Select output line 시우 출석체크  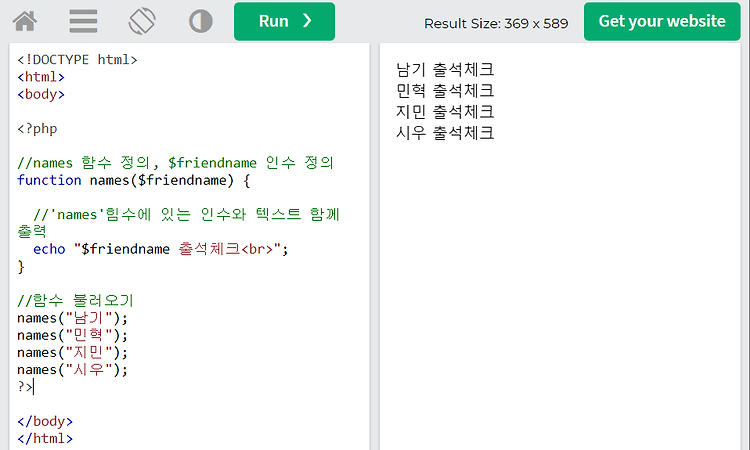445,133
